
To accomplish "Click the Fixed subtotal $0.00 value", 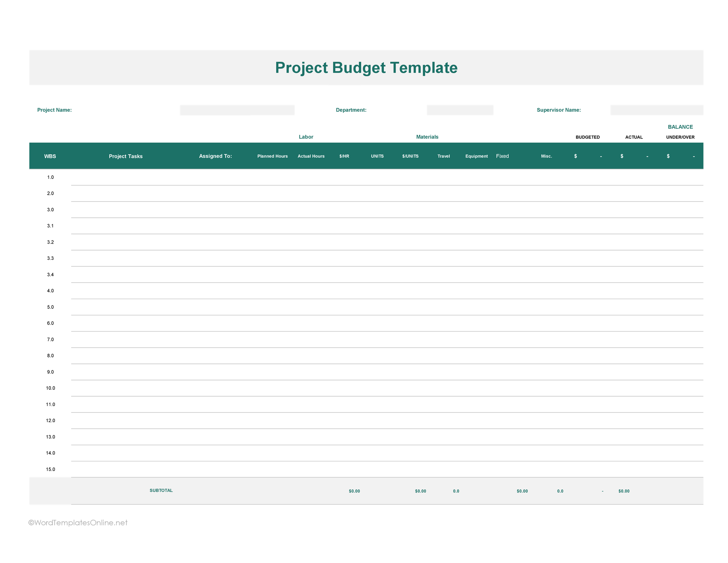I will 522,491.
